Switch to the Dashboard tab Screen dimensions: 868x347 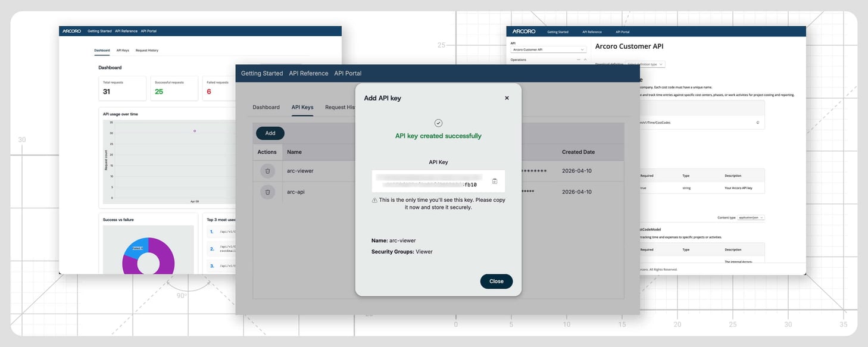pos(266,107)
